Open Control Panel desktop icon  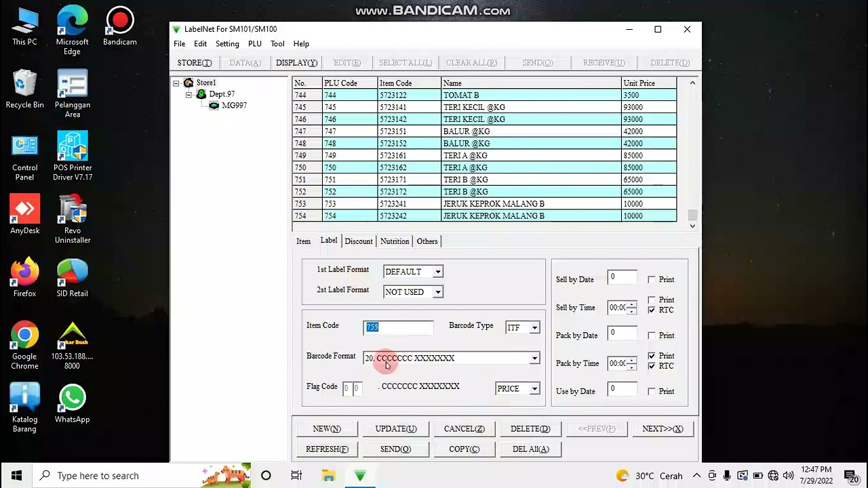click(24, 157)
